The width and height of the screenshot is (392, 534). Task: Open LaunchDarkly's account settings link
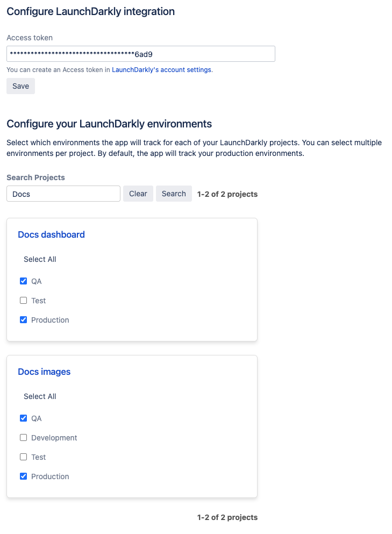click(x=161, y=69)
